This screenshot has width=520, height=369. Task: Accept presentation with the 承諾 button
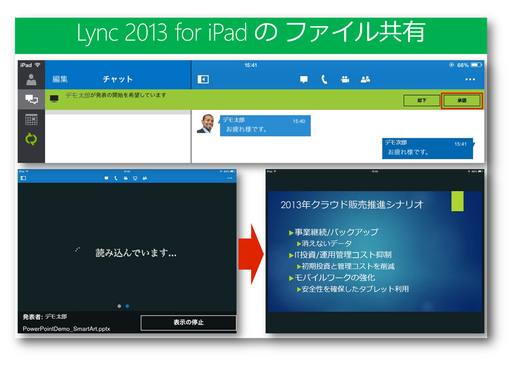(461, 100)
